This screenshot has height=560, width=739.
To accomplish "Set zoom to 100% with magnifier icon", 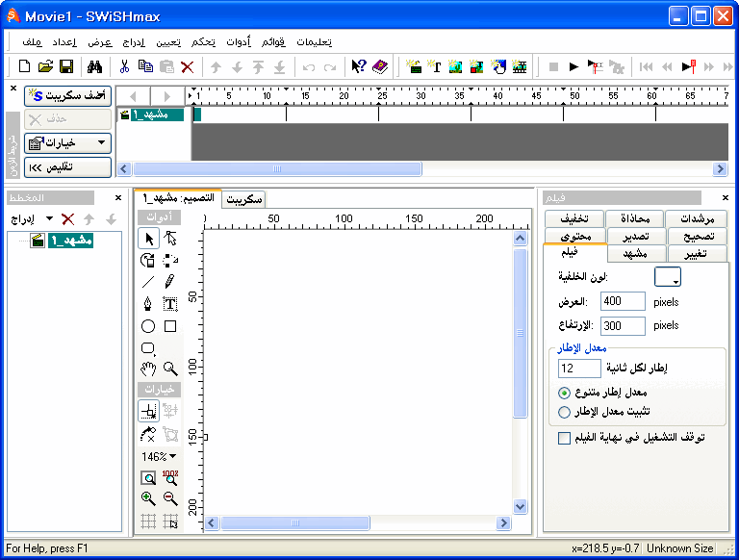I will [170, 477].
